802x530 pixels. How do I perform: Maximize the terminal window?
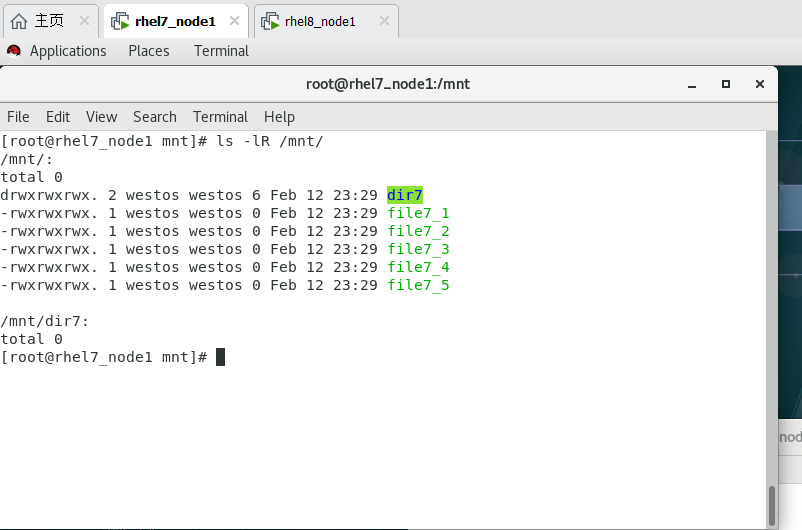[x=726, y=84]
